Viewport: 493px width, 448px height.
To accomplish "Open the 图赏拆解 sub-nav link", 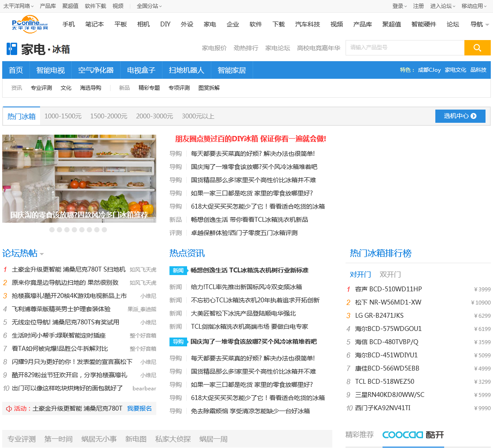I will pos(209,88).
